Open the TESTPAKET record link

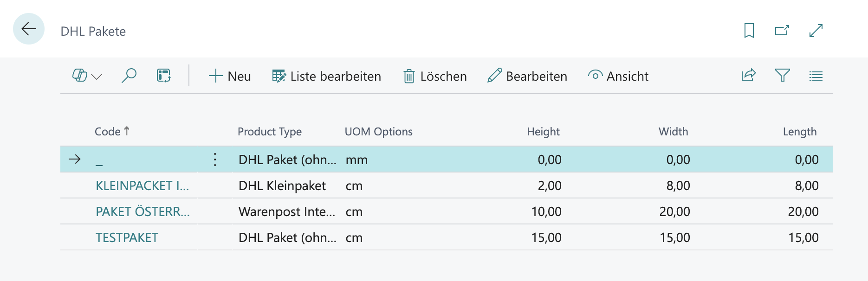pos(127,237)
